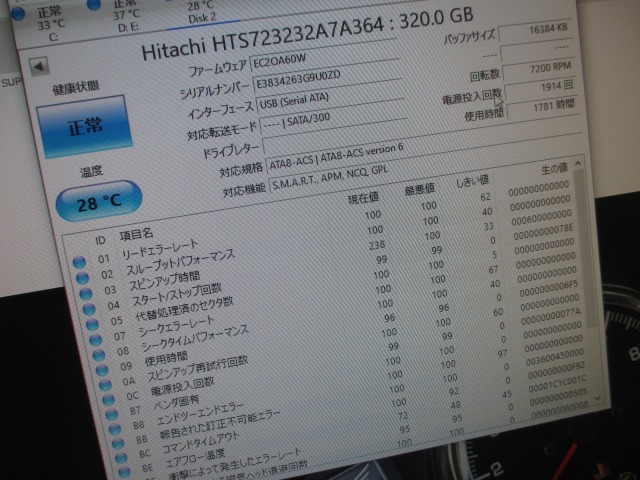
Task: Click the blue status icon for ID BB
Action: 118,443
